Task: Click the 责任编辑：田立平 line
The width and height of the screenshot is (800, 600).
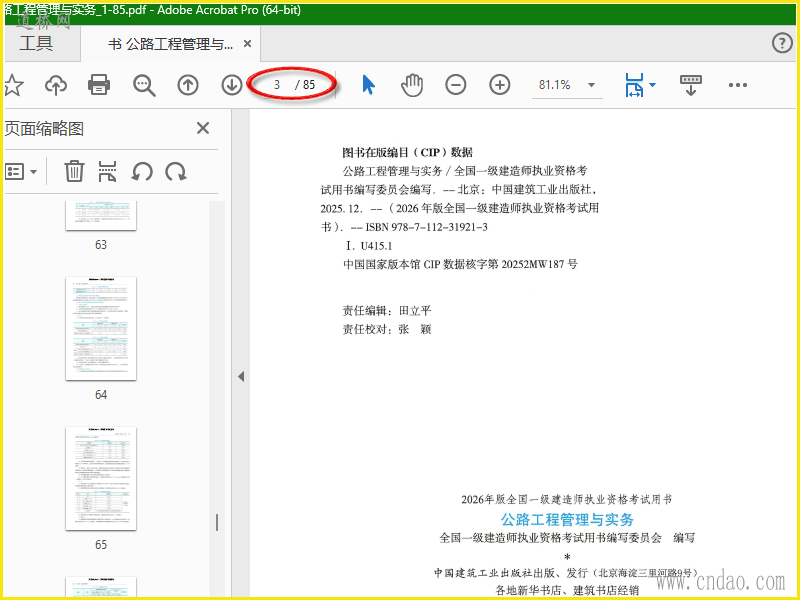Action: pos(387,310)
